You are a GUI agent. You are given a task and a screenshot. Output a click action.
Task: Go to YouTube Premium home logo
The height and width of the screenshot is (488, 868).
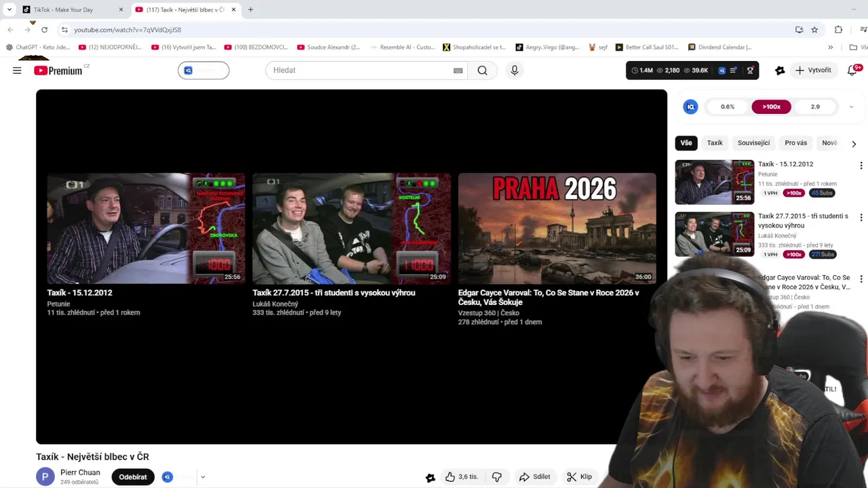pos(59,70)
